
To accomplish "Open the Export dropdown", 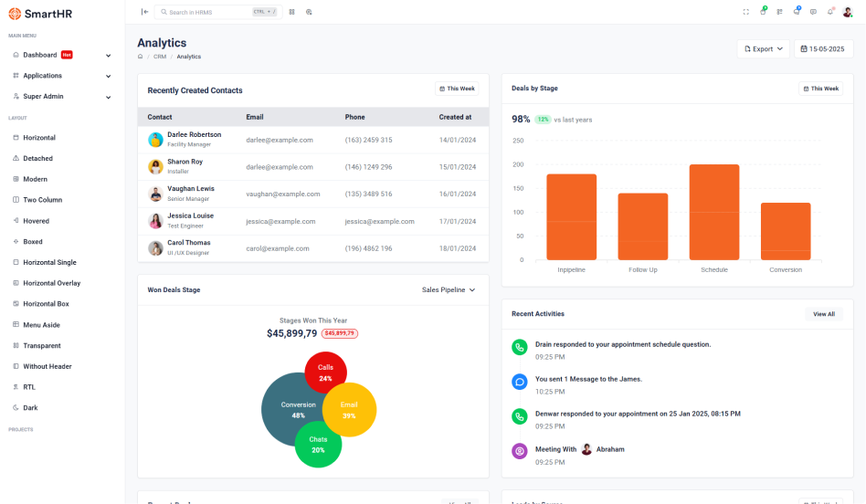I will pyautogui.click(x=763, y=49).
